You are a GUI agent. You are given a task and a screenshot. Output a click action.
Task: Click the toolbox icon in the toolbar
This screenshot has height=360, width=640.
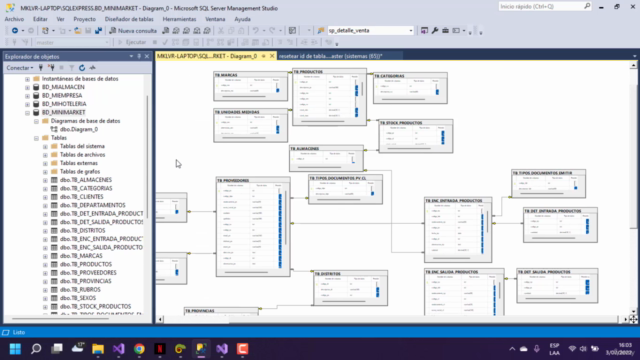point(445,31)
